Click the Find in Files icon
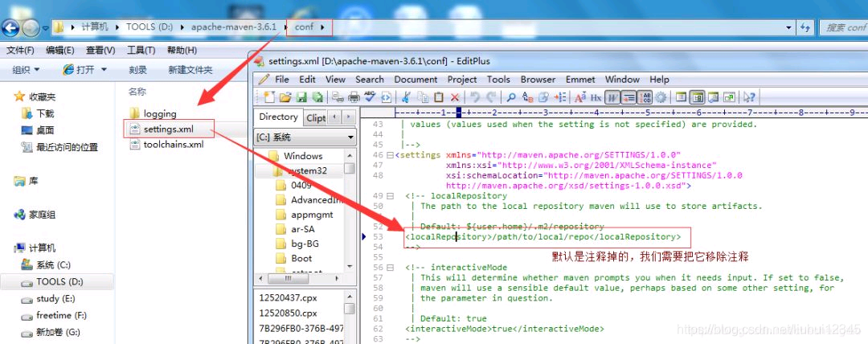The image size is (868, 344). point(543,97)
